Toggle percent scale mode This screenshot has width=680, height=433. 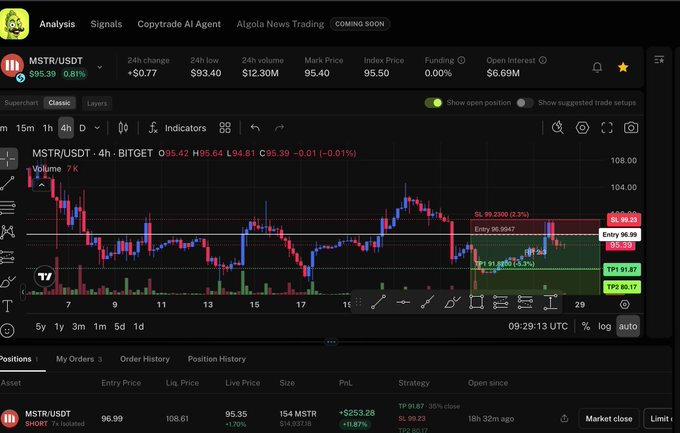coord(586,326)
